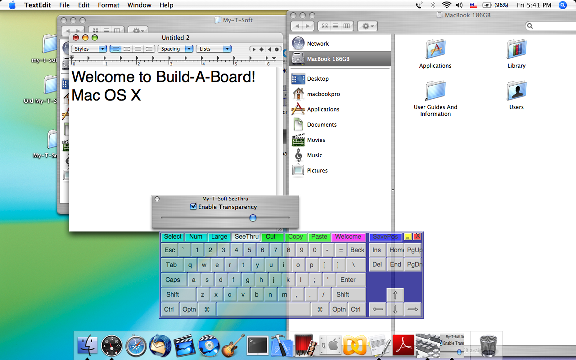Click Back arrow in MacBook Finder toolbar

click(x=298, y=26)
